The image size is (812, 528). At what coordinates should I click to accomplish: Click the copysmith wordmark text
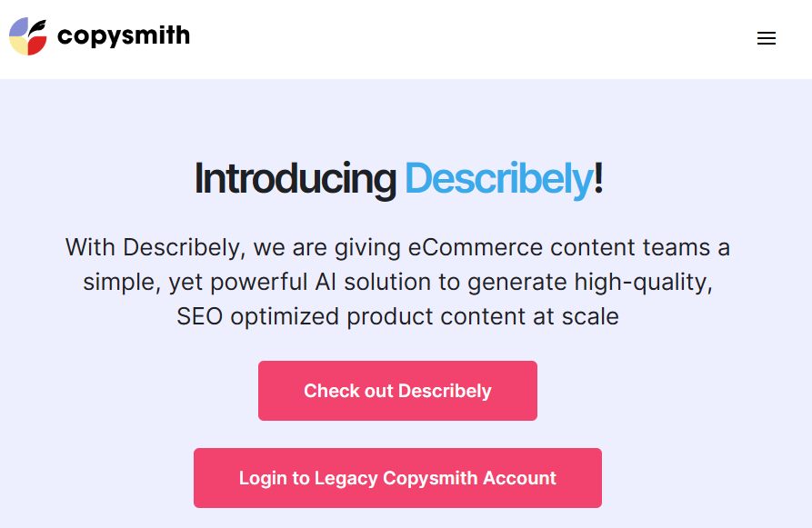tap(124, 36)
